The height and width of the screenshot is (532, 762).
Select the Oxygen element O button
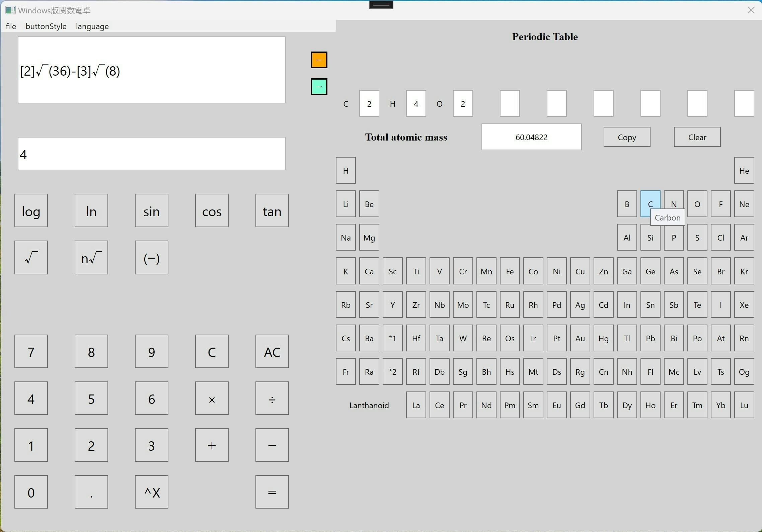[x=697, y=204]
